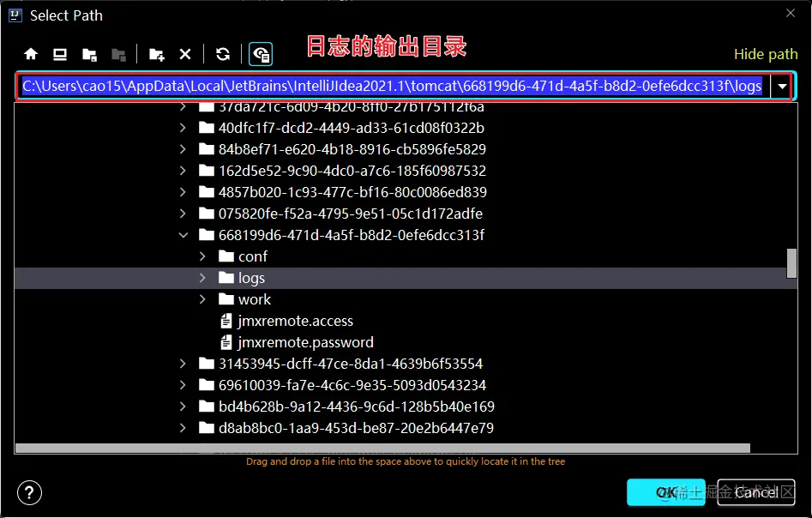Expand folder 40dfc1f7-dcd2-4449-ad33-61cd08f0322b
This screenshot has height=518, width=812.
(183, 128)
